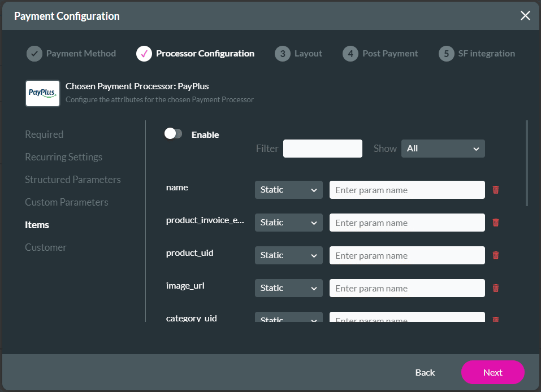Image resolution: width=541 pixels, height=392 pixels.
Task: Open the Customer section
Action: coord(46,247)
